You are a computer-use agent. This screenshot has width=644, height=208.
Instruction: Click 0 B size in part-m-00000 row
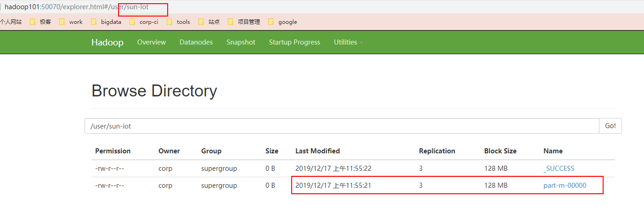[x=270, y=186]
